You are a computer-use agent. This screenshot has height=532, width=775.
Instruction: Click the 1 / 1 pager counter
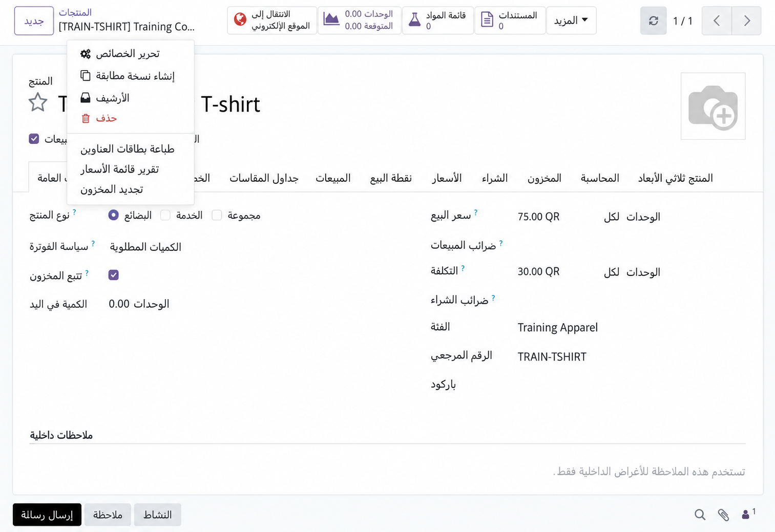(x=683, y=20)
